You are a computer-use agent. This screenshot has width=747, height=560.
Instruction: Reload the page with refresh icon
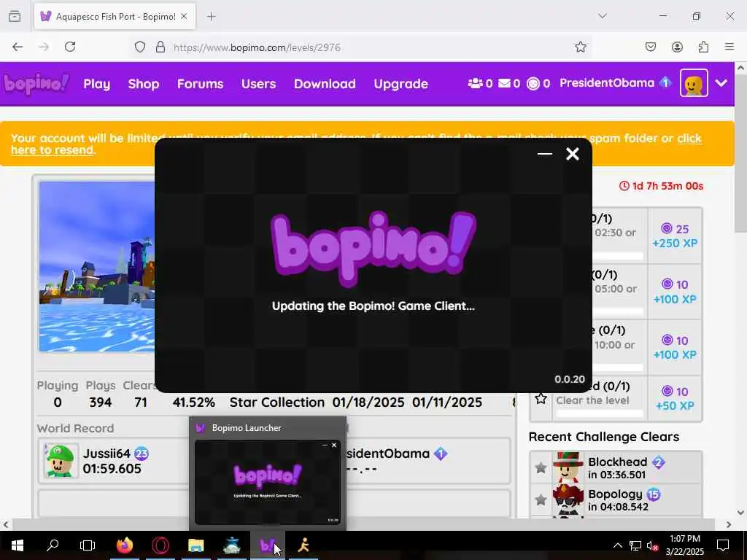pyautogui.click(x=70, y=47)
